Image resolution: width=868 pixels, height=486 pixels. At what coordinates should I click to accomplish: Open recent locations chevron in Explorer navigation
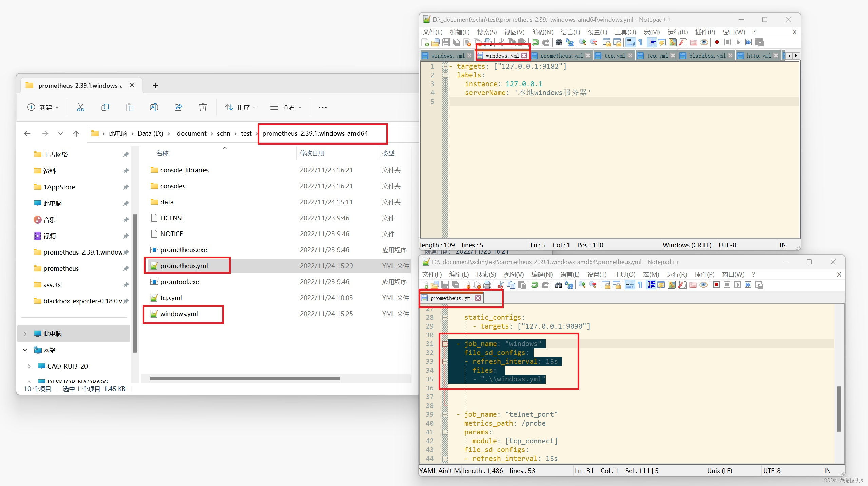pyautogui.click(x=60, y=133)
